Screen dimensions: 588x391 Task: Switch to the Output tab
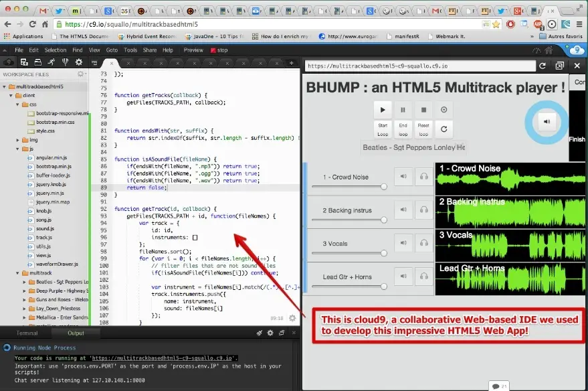(76, 333)
